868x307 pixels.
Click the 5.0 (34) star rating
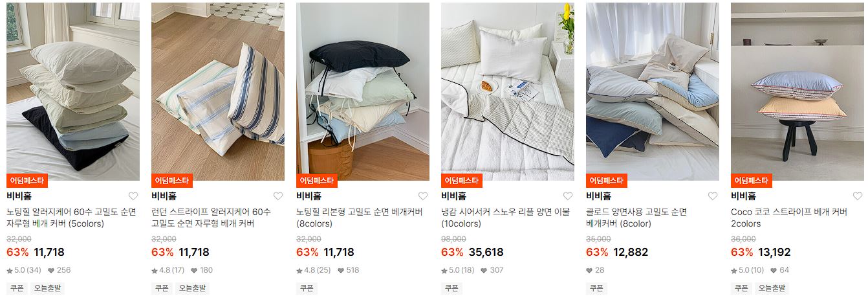coord(24,270)
